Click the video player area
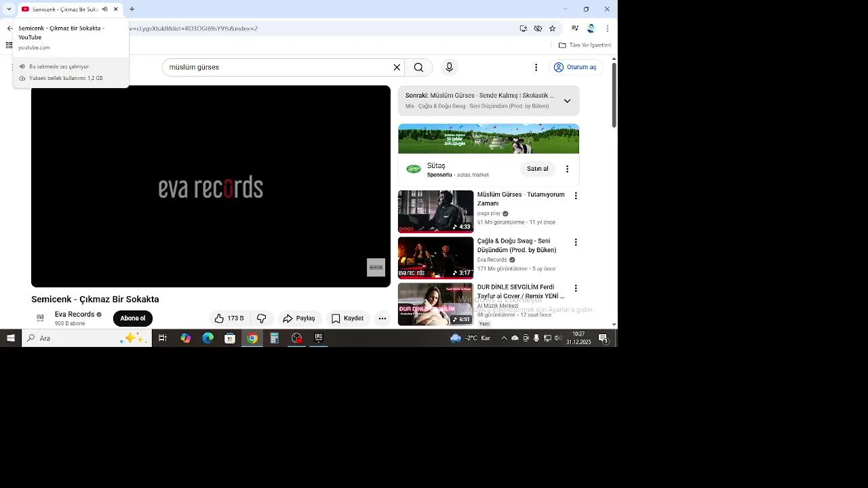The height and width of the screenshot is (488, 868). (211, 186)
